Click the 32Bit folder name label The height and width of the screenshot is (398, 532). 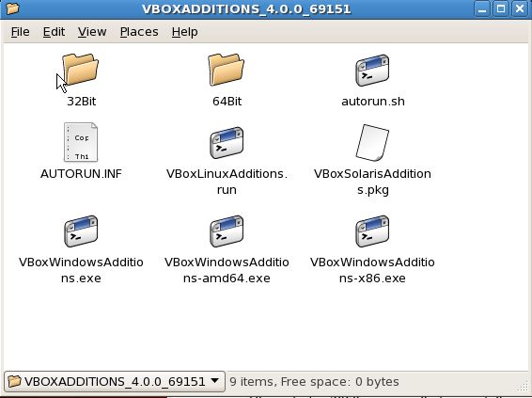point(82,102)
